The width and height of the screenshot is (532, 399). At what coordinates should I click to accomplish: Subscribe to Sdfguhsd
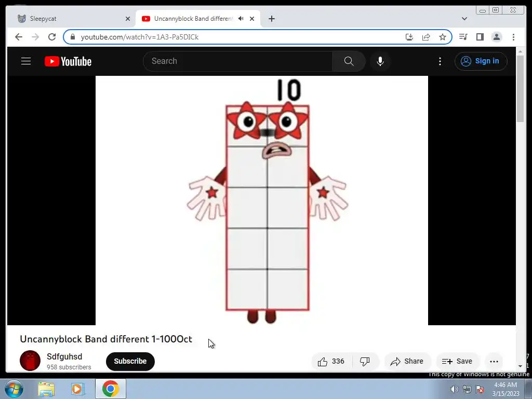(130, 362)
